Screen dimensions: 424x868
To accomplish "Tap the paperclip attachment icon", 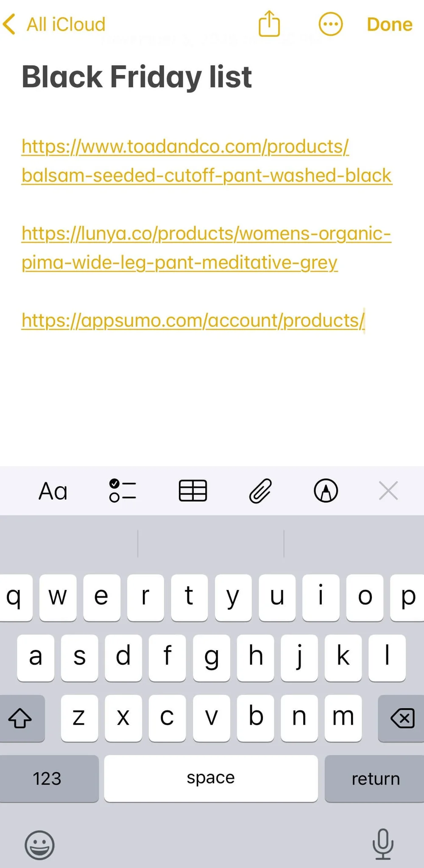I will click(x=260, y=491).
